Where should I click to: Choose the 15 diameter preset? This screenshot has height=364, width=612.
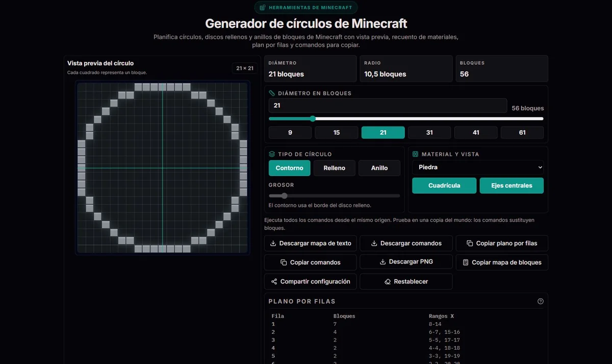click(337, 133)
